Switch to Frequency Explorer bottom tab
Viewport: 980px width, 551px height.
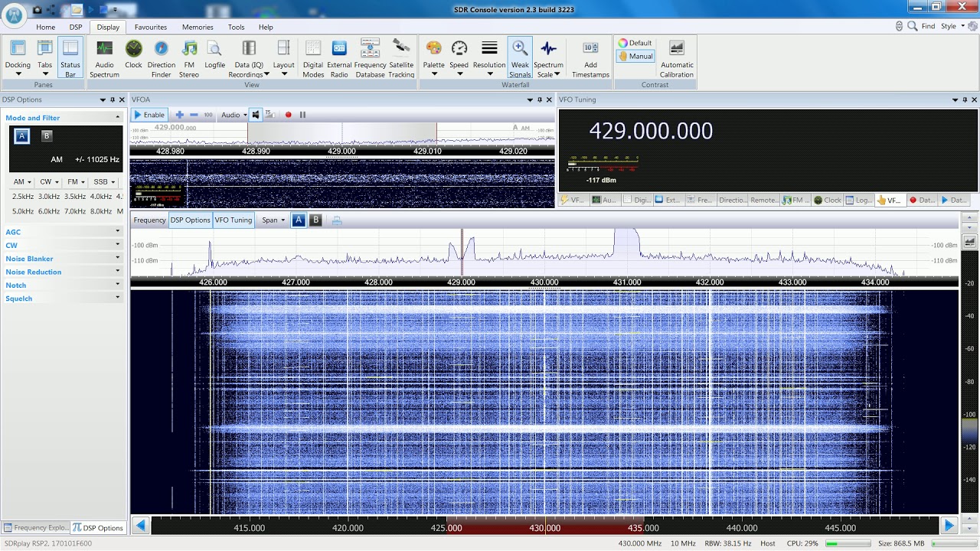[36, 528]
